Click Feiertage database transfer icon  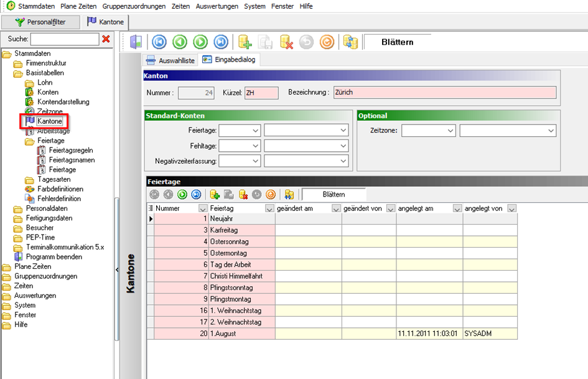289,194
